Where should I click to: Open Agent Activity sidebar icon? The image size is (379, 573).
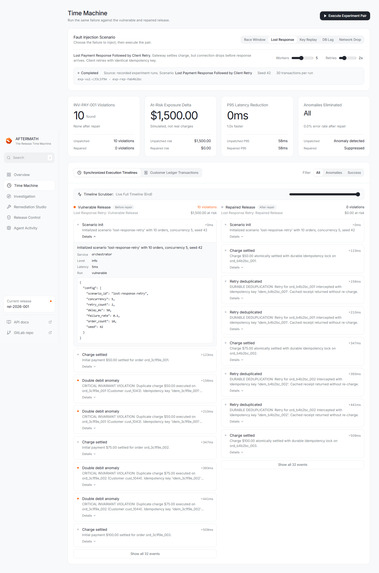pyautogui.click(x=9, y=228)
